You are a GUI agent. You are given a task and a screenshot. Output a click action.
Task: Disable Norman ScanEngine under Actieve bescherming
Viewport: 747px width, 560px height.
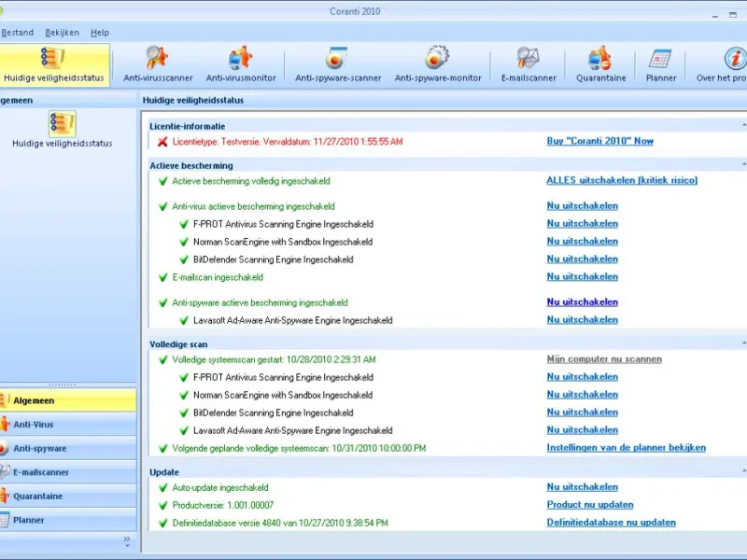(582, 242)
